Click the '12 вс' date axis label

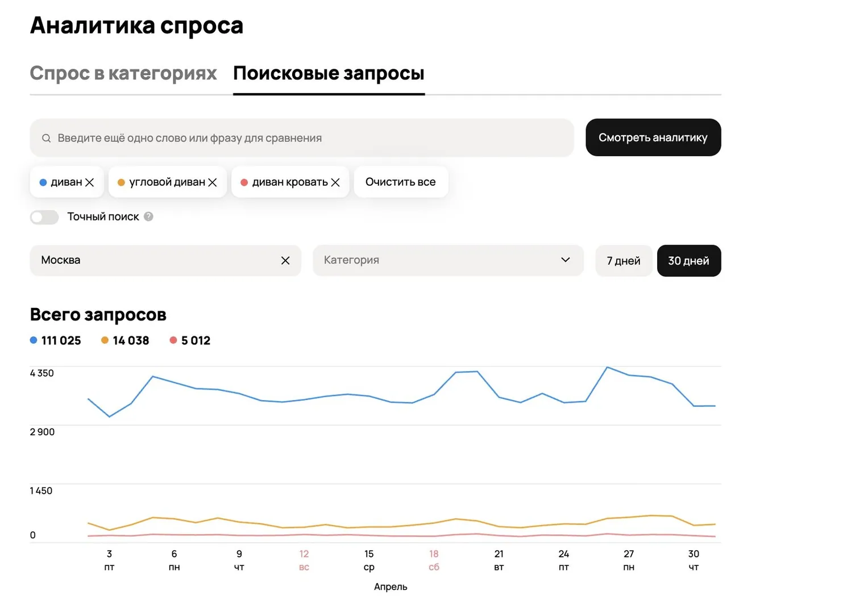coord(304,560)
